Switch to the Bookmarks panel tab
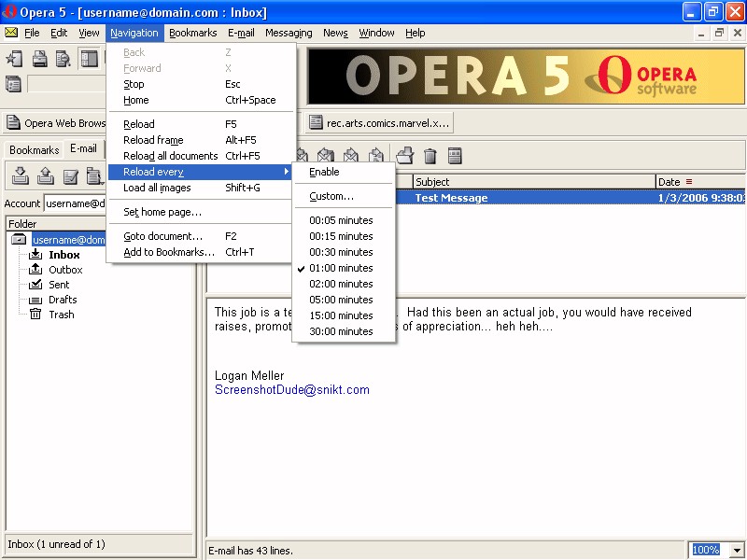The width and height of the screenshot is (747, 560). (x=35, y=150)
